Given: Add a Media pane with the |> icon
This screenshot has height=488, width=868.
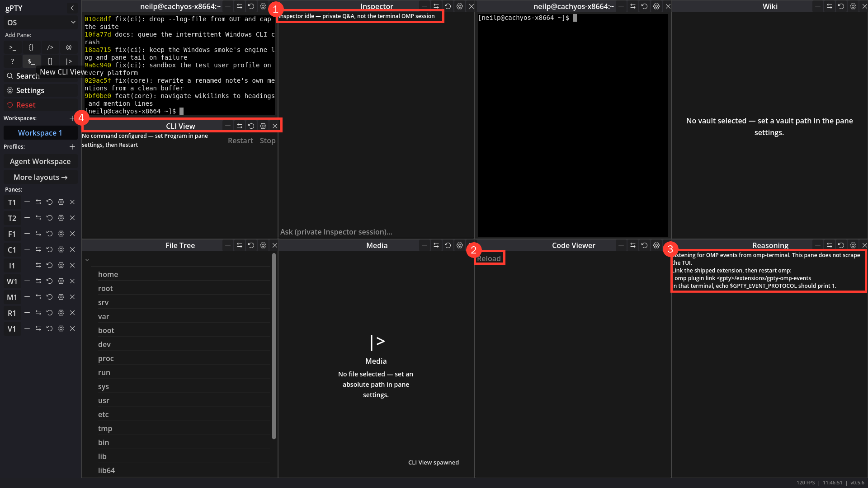Looking at the screenshot, I should click(x=69, y=61).
